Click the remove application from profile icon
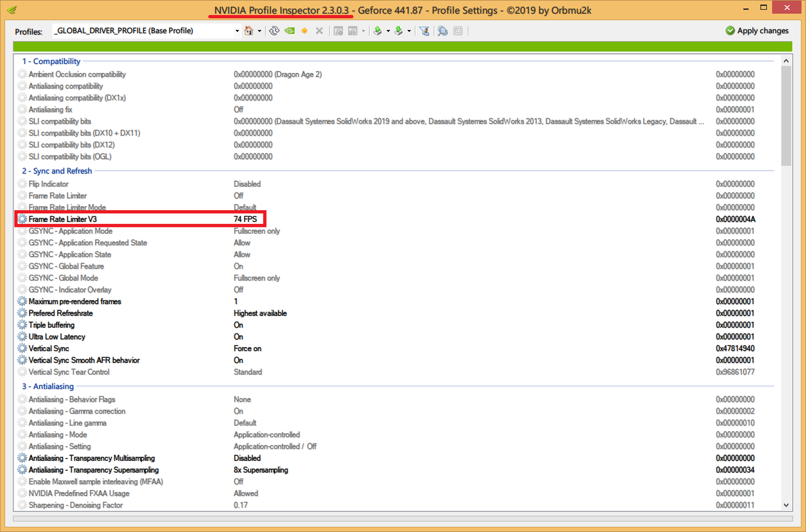 coord(353,31)
